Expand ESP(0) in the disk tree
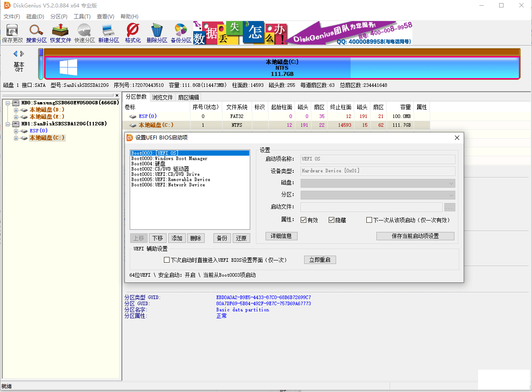 pyautogui.click(x=16, y=131)
